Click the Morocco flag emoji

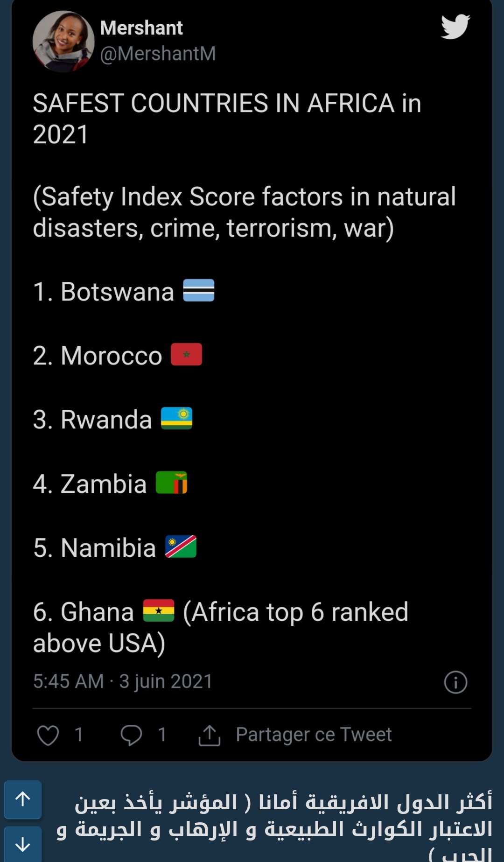coord(186,354)
